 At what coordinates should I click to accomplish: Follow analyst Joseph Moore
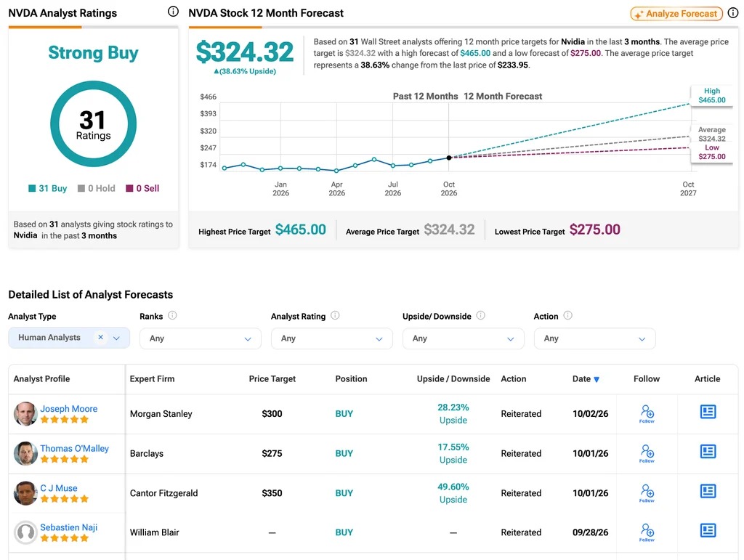coord(647,413)
